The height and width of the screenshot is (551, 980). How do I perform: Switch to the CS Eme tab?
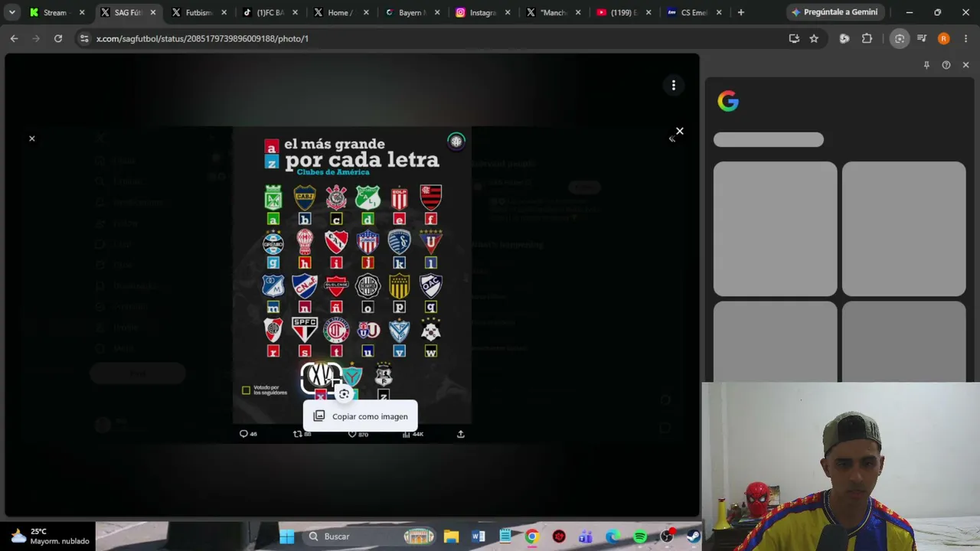point(694,12)
